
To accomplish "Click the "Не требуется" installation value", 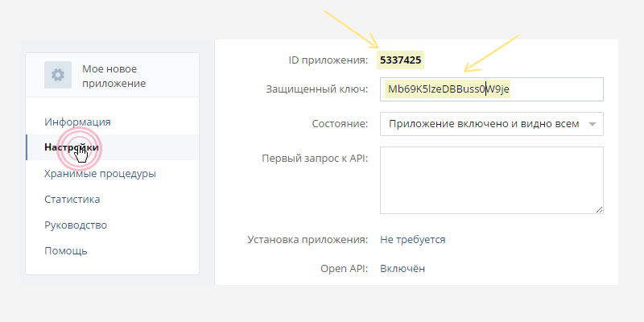I will pyautogui.click(x=412, y=239).
